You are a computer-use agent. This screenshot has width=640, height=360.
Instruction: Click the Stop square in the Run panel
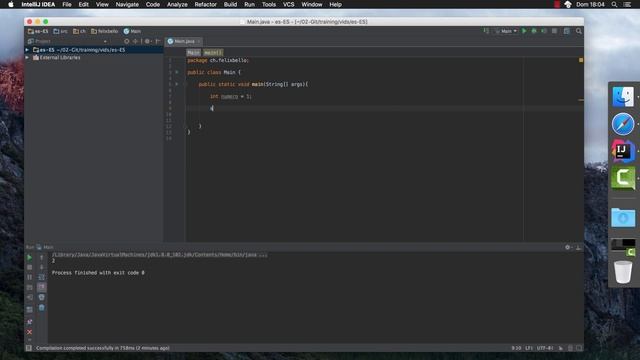pos(29,267)
